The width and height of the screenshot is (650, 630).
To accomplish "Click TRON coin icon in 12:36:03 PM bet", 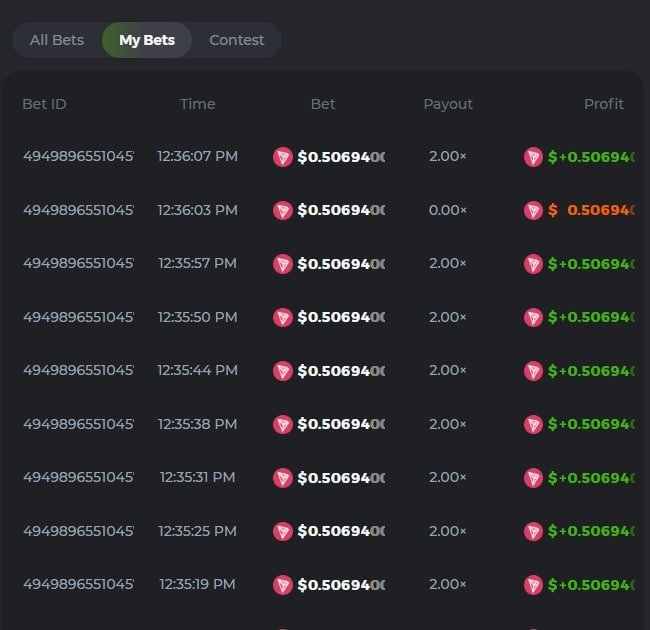I will (283, 210).
